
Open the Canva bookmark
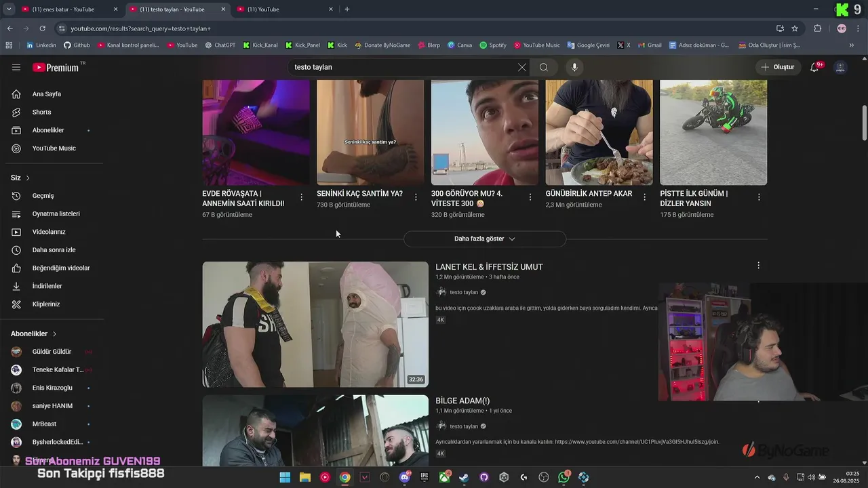tap(460, 45)
